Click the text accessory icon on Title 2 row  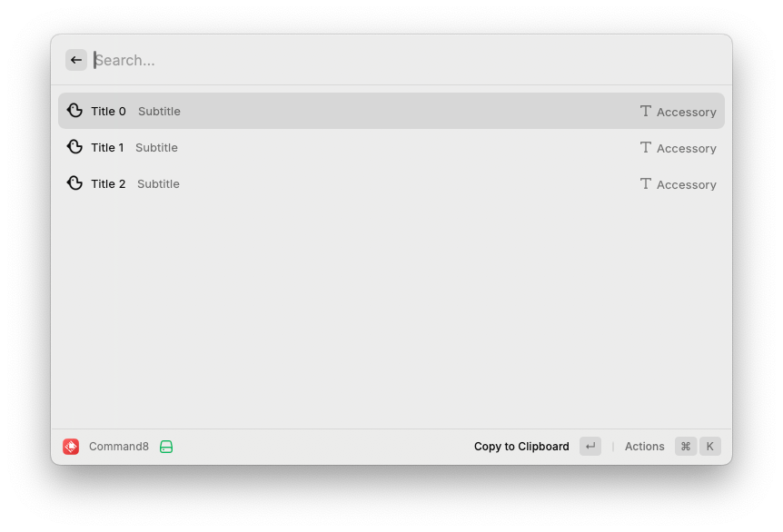[646, 183]
